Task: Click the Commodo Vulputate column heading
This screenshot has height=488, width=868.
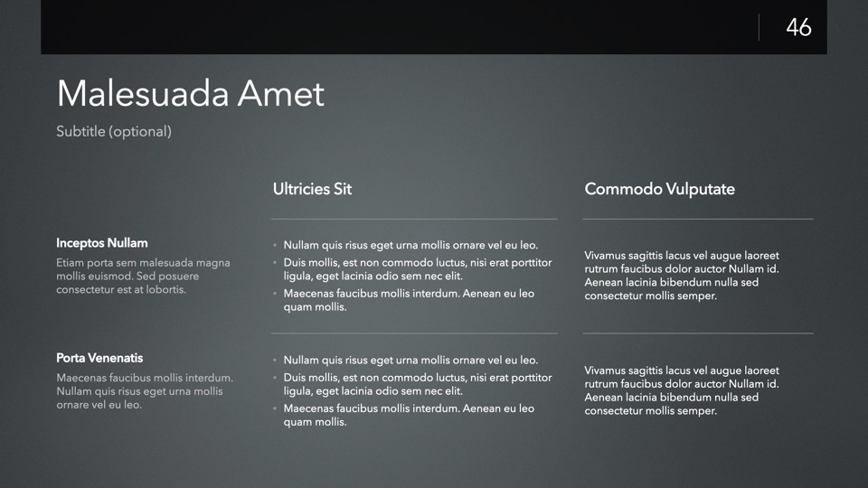Action: point(659,189)
